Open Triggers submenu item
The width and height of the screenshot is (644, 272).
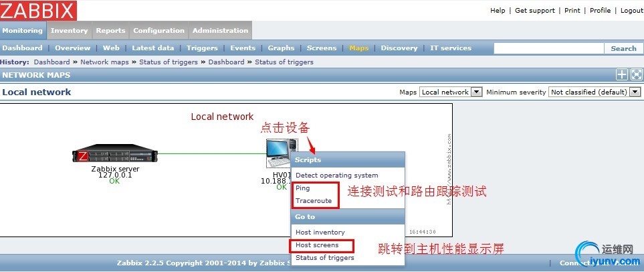(x=202, y=48)
